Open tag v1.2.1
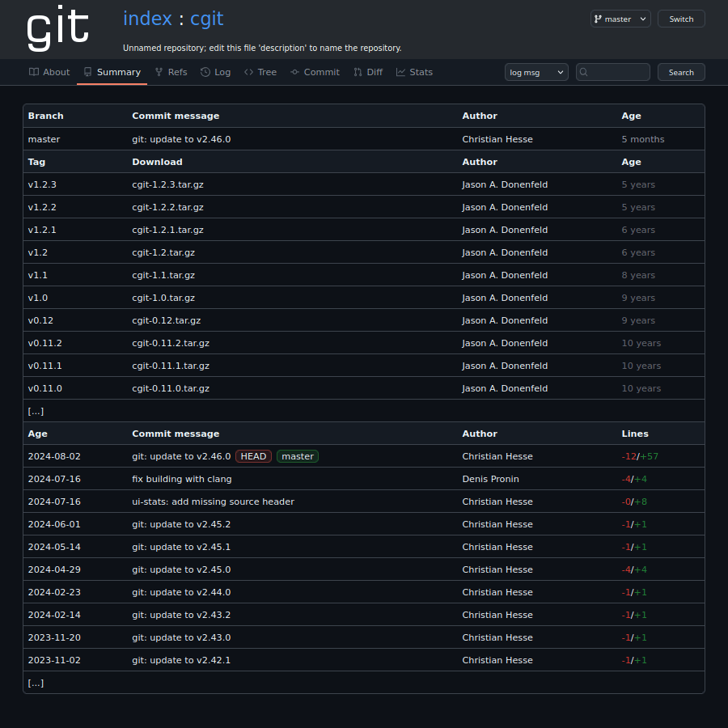This screenshot has width=728, height=728. click(42, 230)
